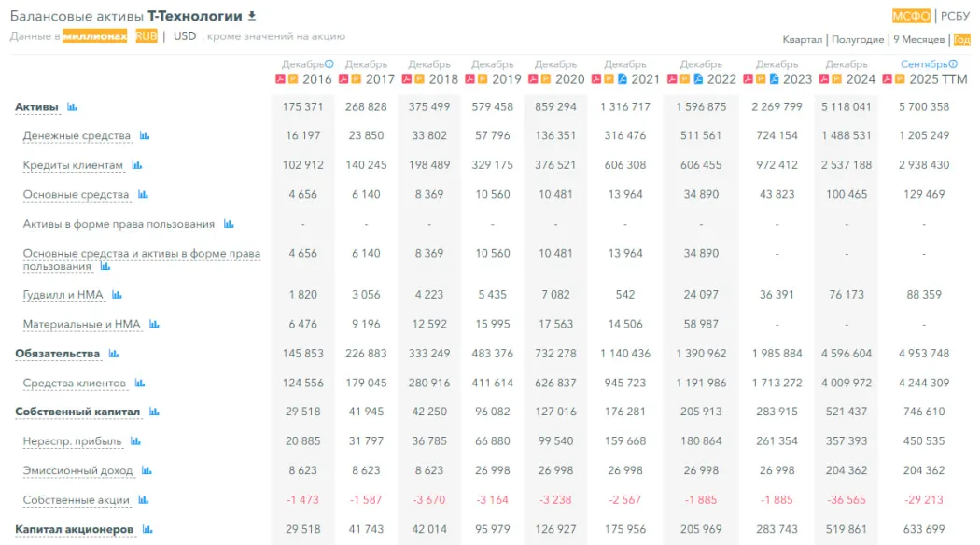Show the chart for Эмиссионный доход
The image size is (980, 545).
tap(147, 471)
